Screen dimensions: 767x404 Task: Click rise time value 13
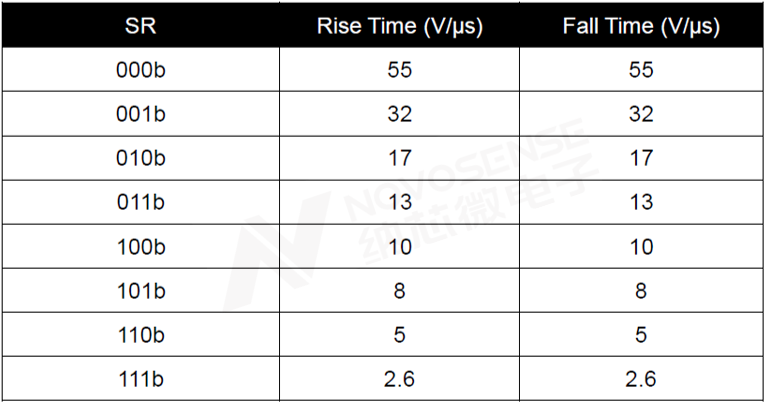pos(400,202)
